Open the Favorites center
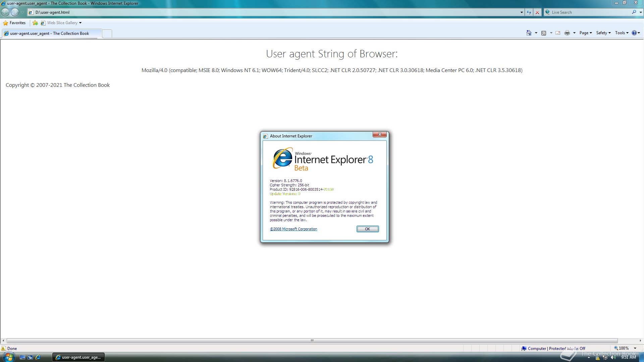644x362 pixels. [x=14, y=23]
